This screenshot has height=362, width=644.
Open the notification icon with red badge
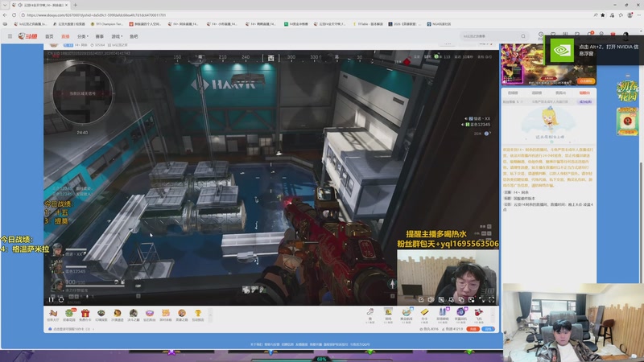pyautogui.click(x=589, y=35)
